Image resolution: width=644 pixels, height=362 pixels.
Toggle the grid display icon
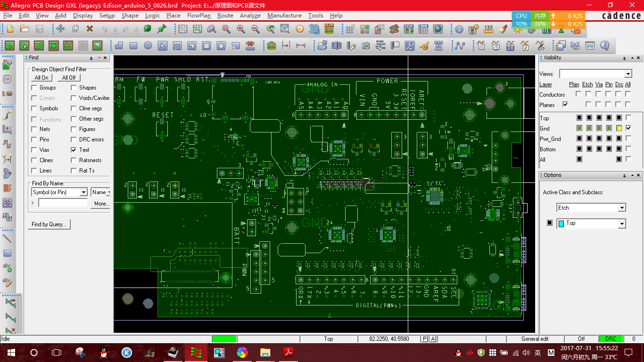[x=350, y=29]
